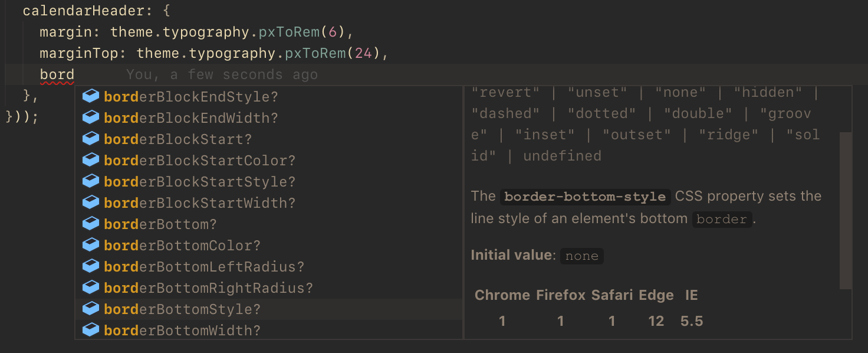Click the cube icon next to borderBottomLeftRadius

point(90,266)
